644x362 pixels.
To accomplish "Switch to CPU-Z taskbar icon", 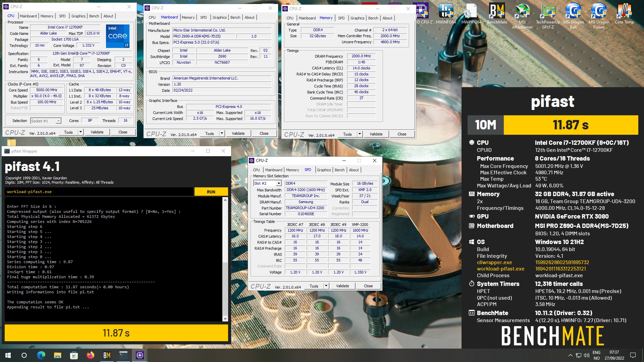I will [x=140, y=355].
